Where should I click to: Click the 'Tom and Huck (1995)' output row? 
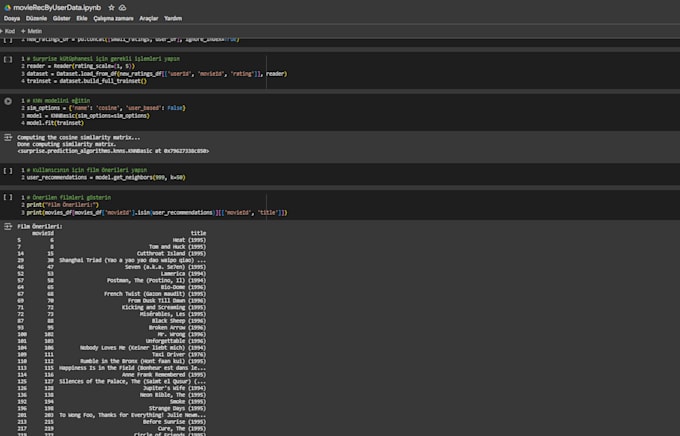coord(112,247)
